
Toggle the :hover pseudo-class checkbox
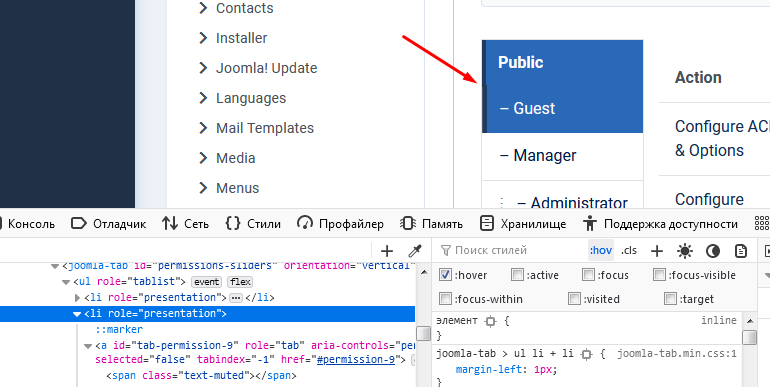click(x=445, y=275)
